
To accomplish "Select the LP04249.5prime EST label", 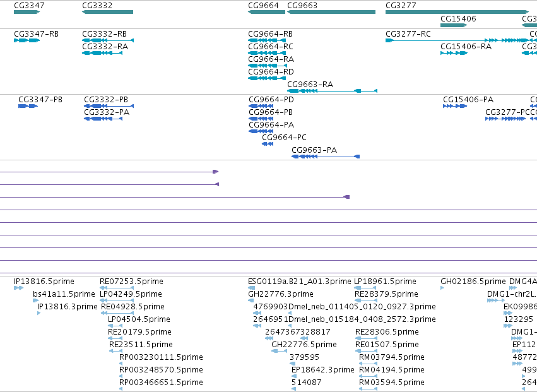I will (x=131, y=294).
